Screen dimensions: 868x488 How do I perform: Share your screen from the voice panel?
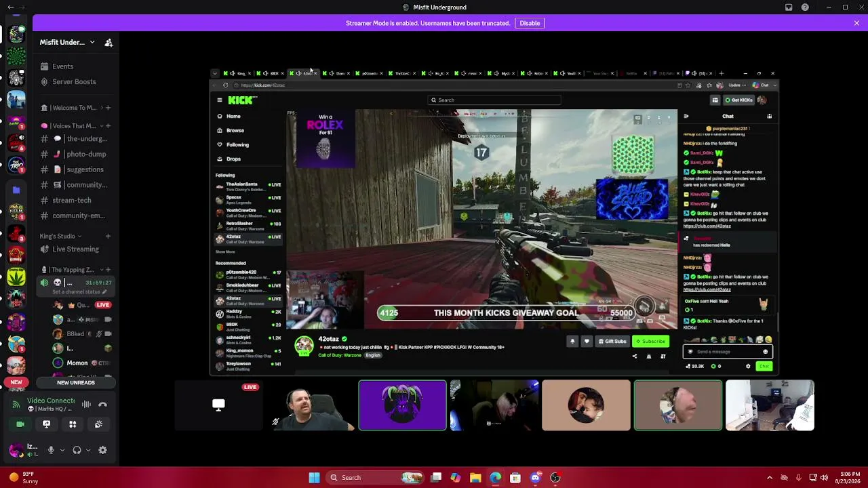[x=46, y=424]
